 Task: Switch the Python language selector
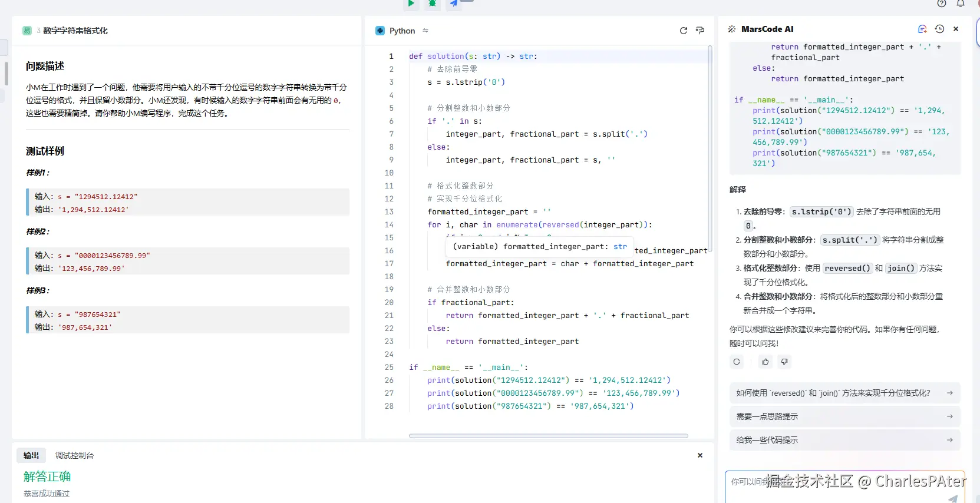pos(402,31)
